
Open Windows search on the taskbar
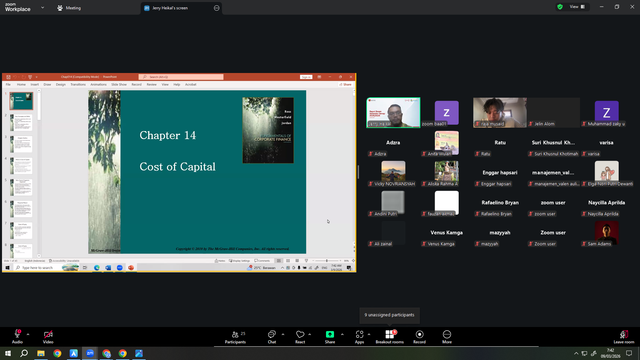(x=24, y=353)
